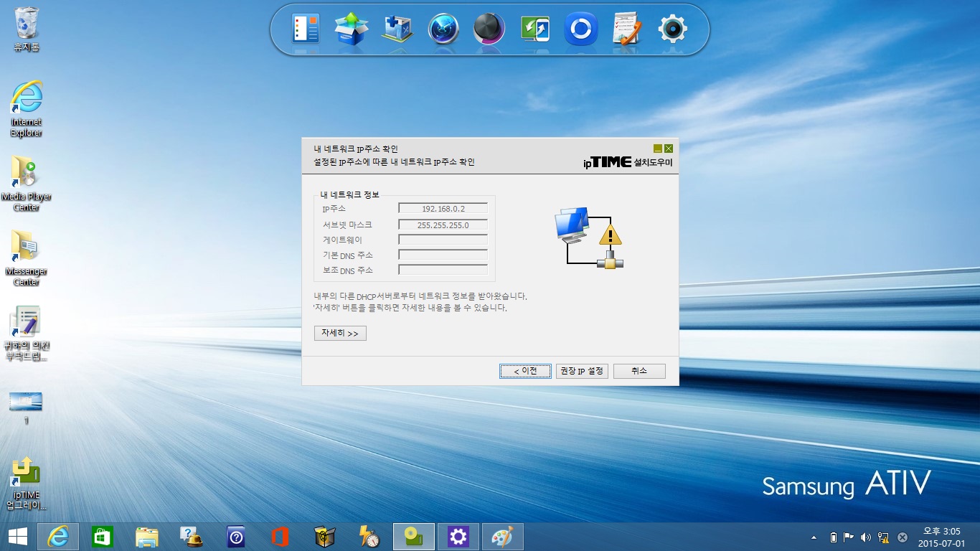Open the blue circle icon in top dock

(x=580, y=29)
